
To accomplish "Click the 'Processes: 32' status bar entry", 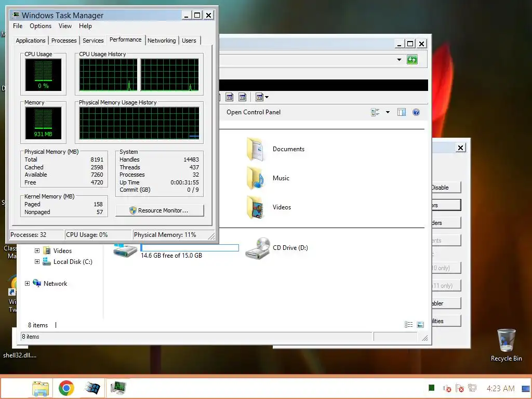I will pyautogui.click(x=37, y=235).
